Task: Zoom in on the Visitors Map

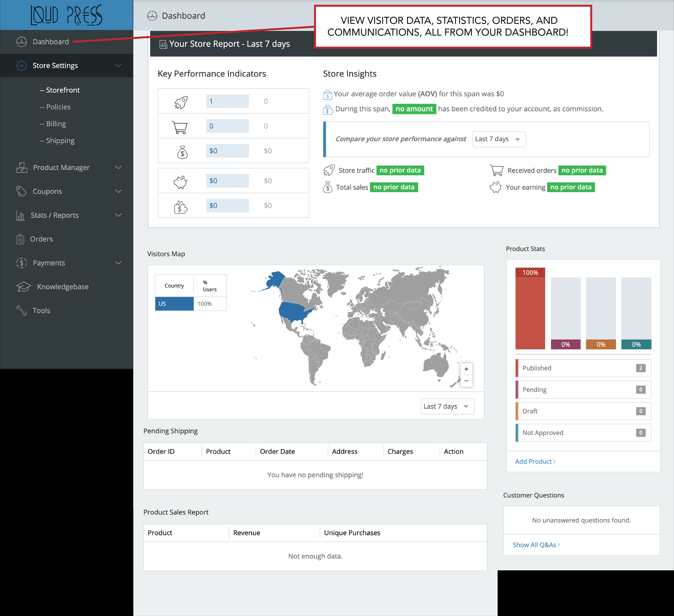Action: point(466,369)
